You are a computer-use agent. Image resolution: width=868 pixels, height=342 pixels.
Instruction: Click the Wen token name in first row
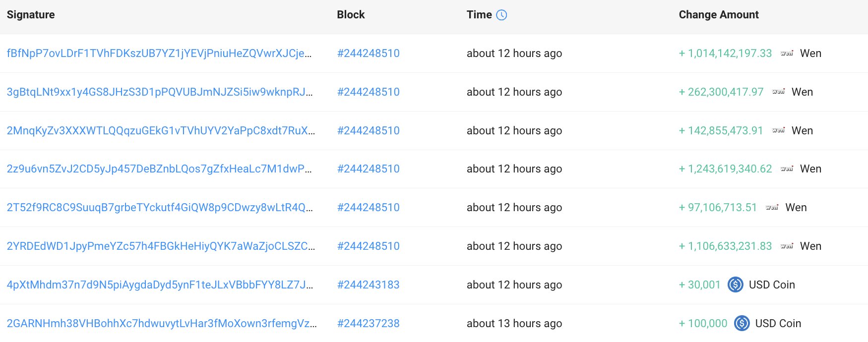810,53
